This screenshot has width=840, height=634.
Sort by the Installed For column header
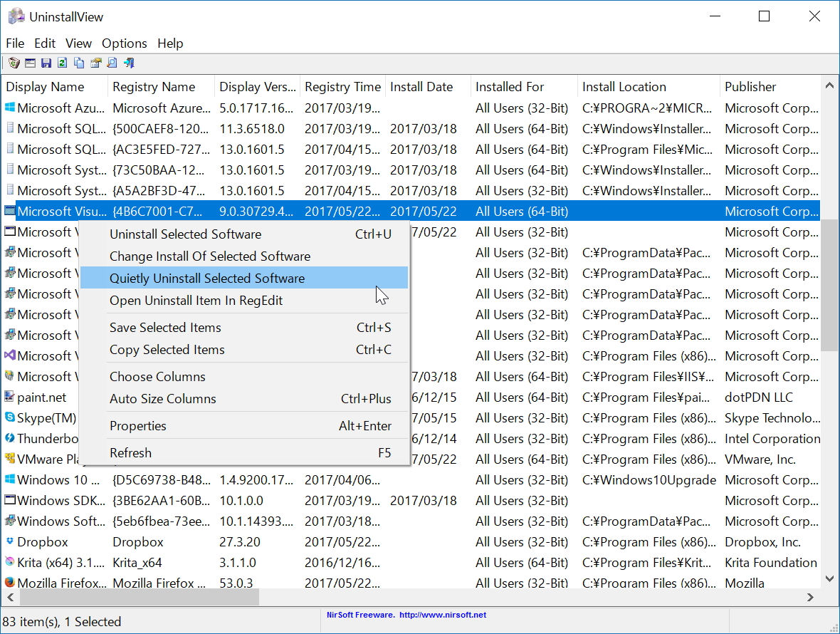[x=524, y=87]
